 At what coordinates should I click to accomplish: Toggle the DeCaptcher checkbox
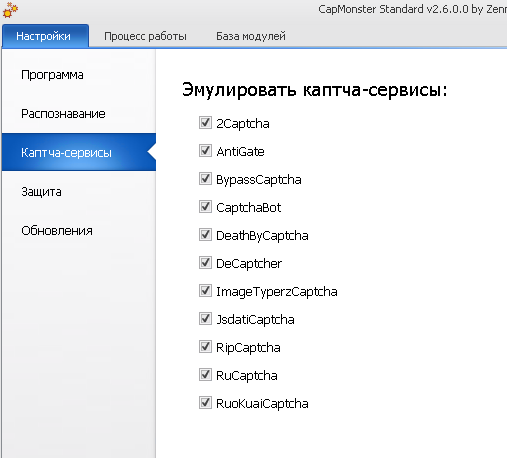[205, 263]
